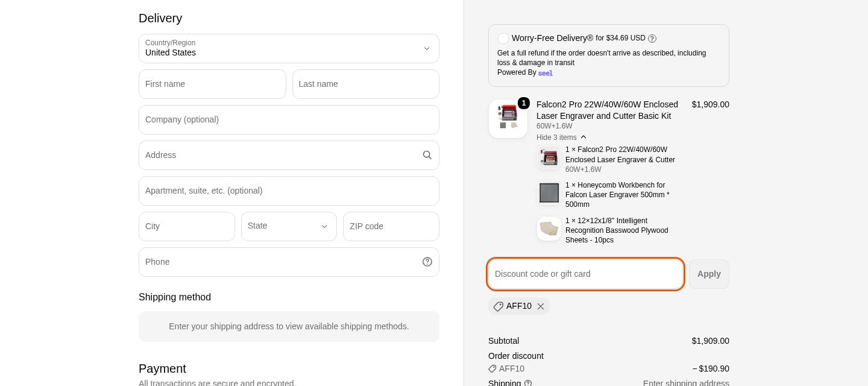Click the Falcon2 Pro Basic Kit title
Viewport: 868px width, 386px height.
coord(607,110)
